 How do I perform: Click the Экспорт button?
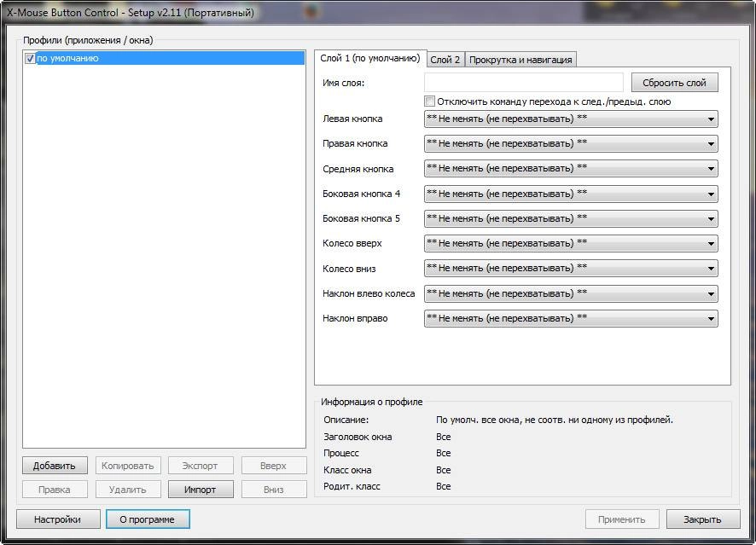tap(200, 466)
